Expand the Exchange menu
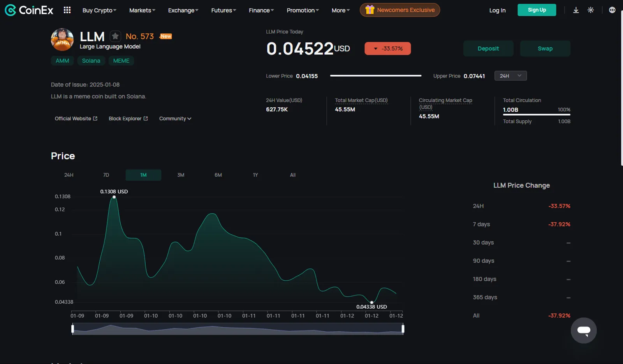Image resolution: width=623 pixels, height=364 pixels. click(183, 11)
